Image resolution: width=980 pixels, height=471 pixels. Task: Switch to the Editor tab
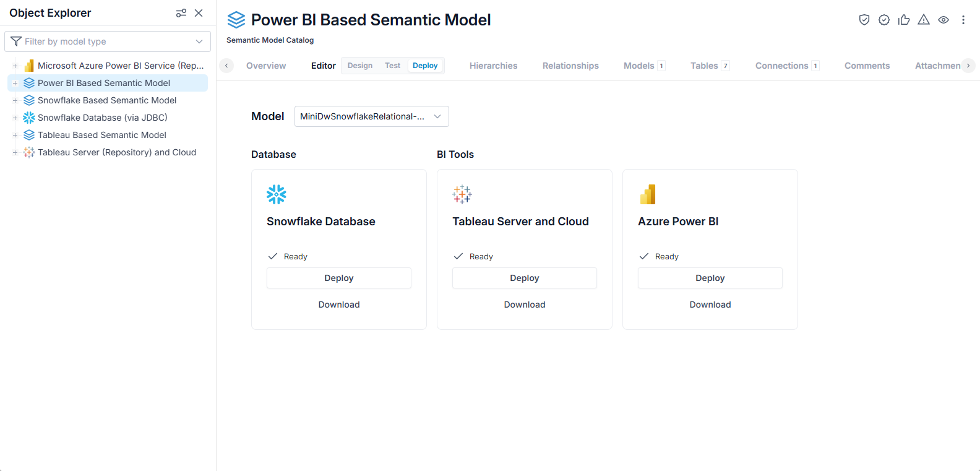[324, 66]
